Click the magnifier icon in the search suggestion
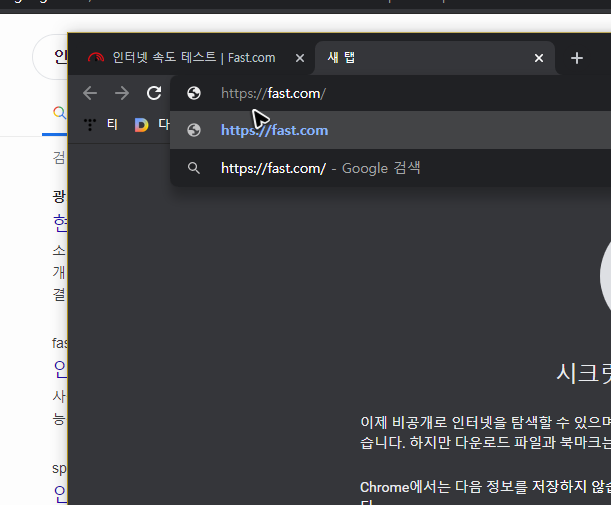The width and height of the screenshot is (611, 505). 194,168
